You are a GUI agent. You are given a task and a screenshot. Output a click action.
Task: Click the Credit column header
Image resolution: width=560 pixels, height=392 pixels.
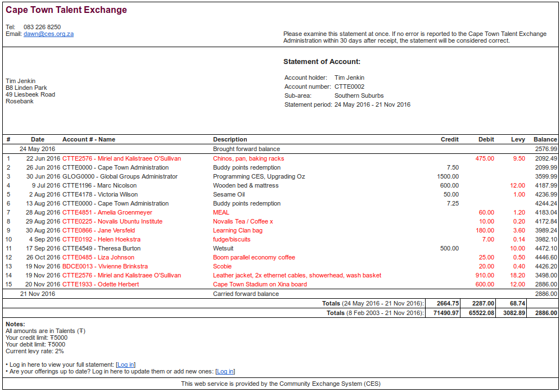(x=449, y=139)
